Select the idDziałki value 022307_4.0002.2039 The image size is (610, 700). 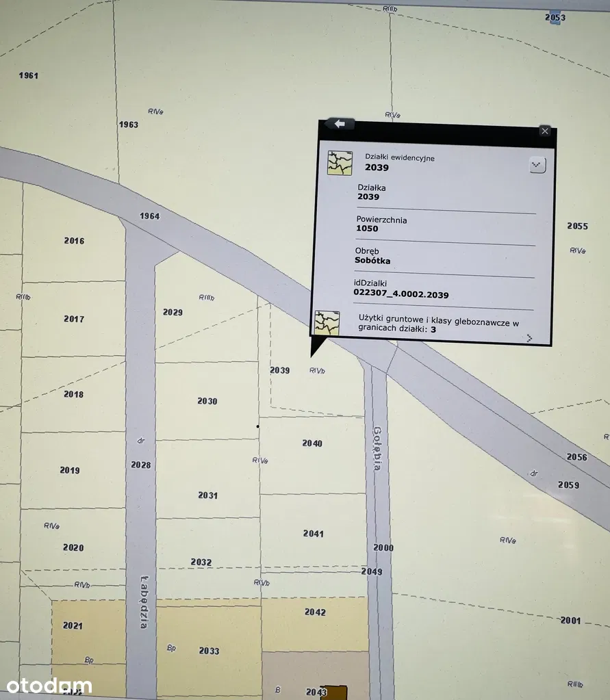pyautogui.click(x=401, y=294)
